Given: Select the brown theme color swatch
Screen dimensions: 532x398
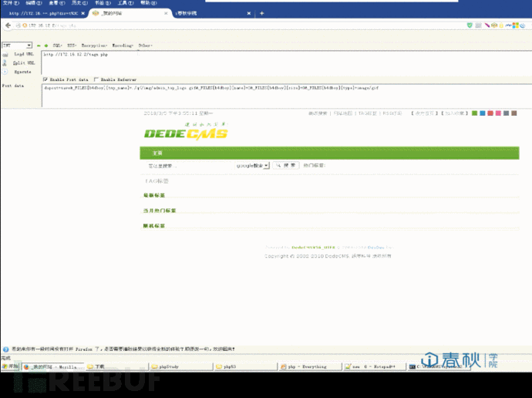Looking at the screenshot, I should pyautogui.click(x=514, y=113).
